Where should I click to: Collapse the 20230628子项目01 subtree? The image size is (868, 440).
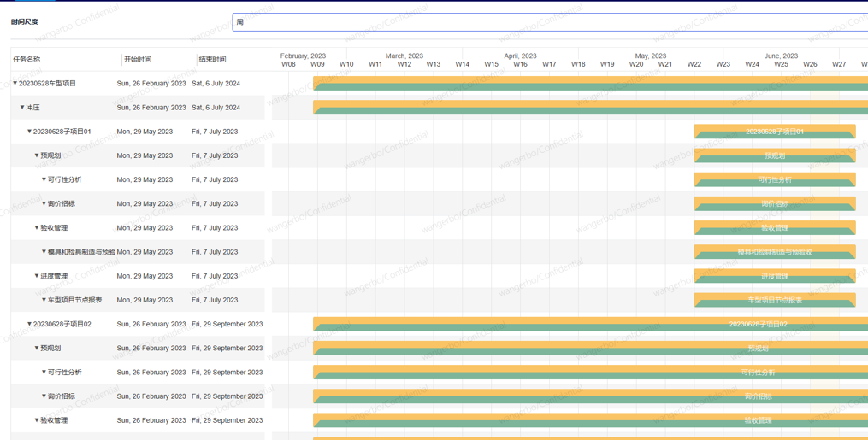[x=29, y=132]
